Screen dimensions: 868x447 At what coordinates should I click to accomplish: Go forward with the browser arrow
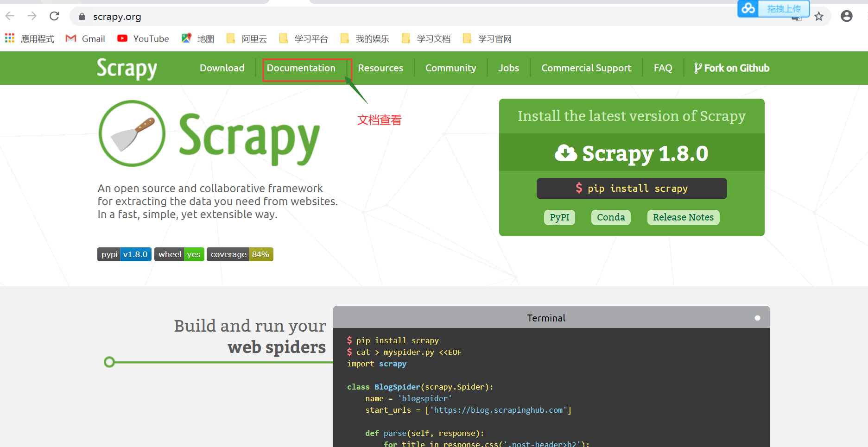[32, 16]
